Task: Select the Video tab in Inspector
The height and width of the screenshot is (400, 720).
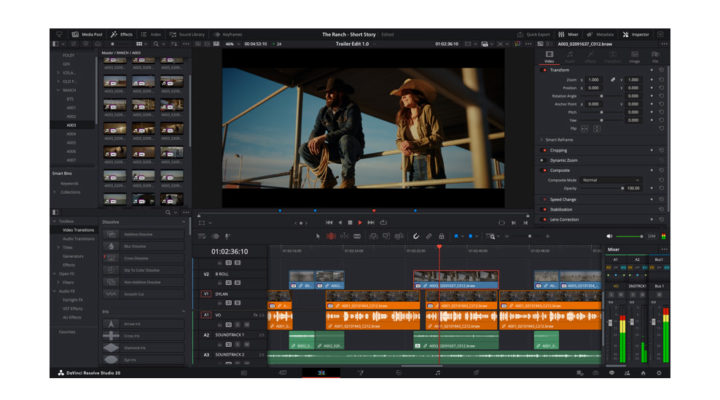Action: pyautogui.click(x=549, y=57)
